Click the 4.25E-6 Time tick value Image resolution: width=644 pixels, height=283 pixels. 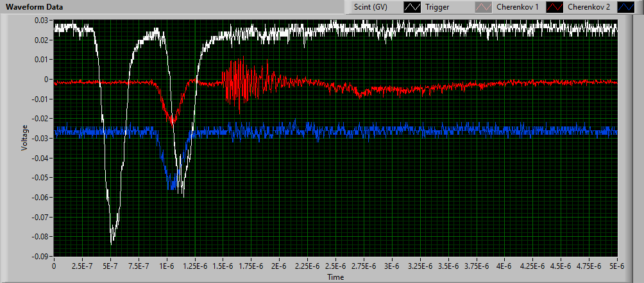pos(532,265)
